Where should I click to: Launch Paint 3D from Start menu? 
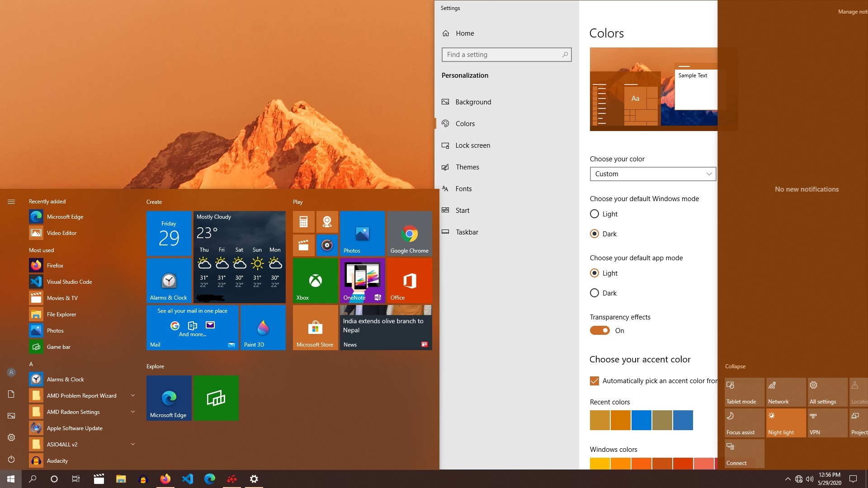pyautogui.click(x=263, y=327)
